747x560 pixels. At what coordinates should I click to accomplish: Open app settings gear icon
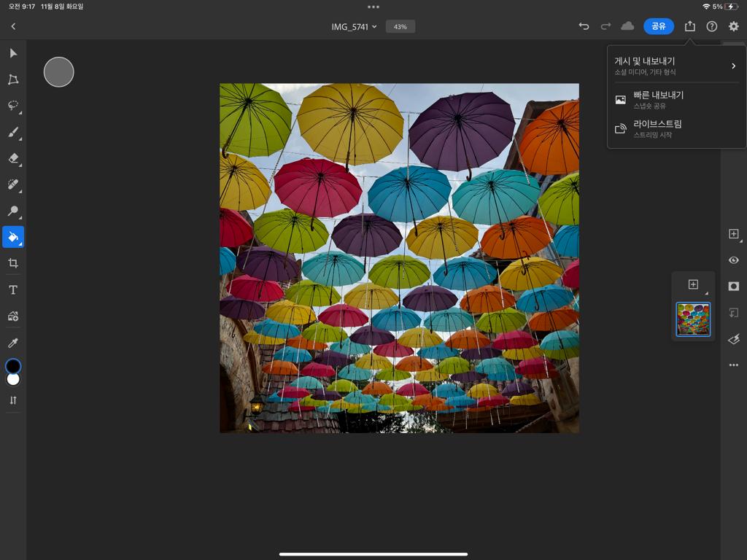(x=734, y=27)
